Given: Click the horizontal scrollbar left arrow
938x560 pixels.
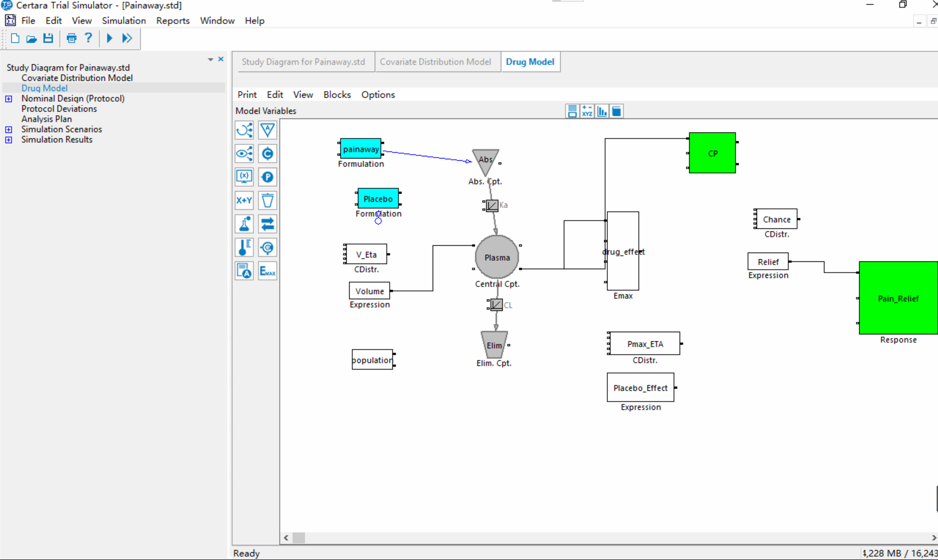Looking at the screenshot, I should point(286,538).
